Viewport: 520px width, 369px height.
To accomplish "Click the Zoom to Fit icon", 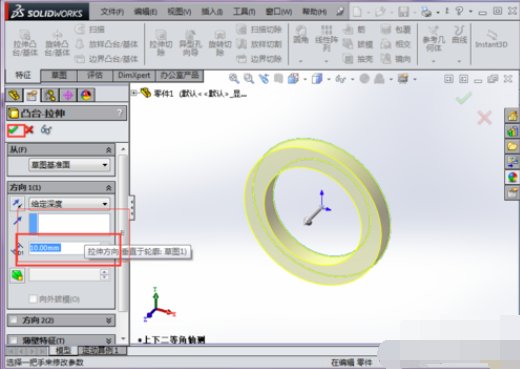I will [234, 79].
